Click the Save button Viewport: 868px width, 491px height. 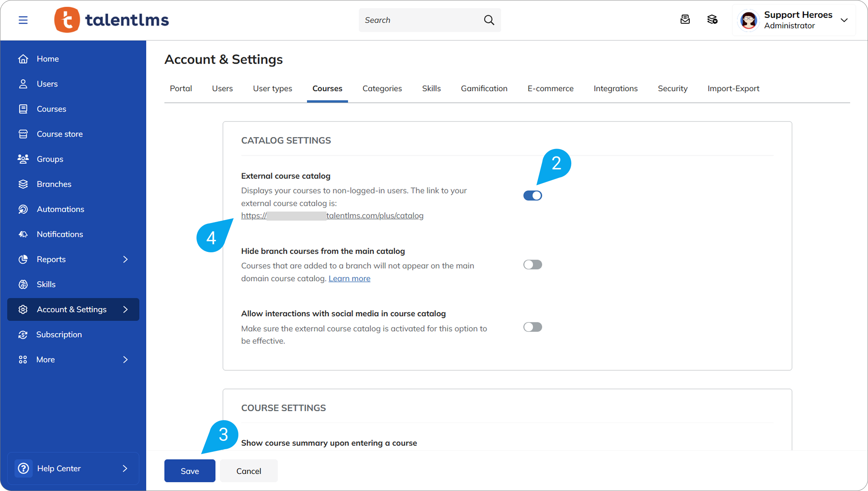(x=190, y=471)
